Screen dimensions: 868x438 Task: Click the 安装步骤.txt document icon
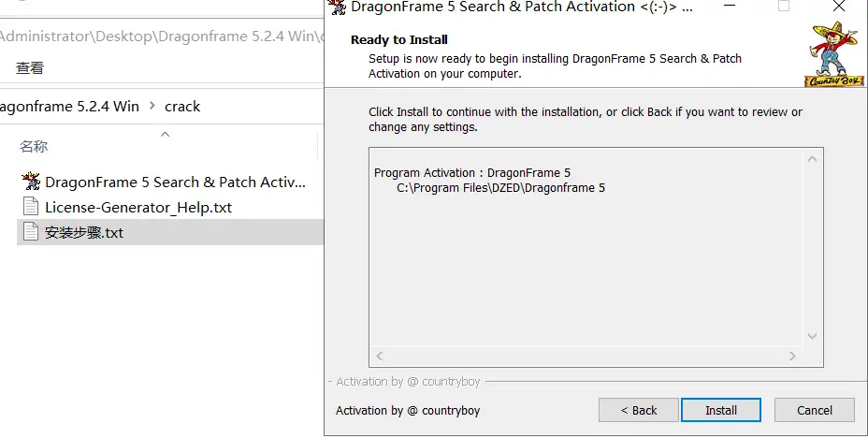tap(31, 232)
